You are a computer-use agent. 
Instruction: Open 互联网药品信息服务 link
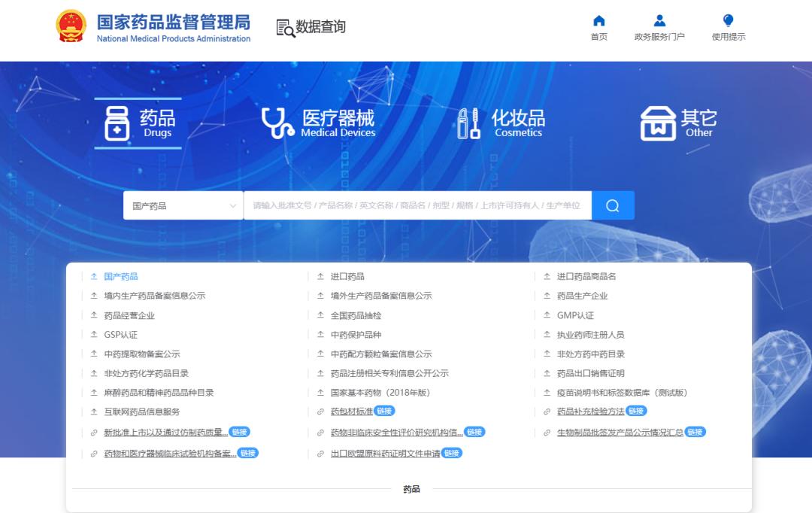click(x=142, y=412)
